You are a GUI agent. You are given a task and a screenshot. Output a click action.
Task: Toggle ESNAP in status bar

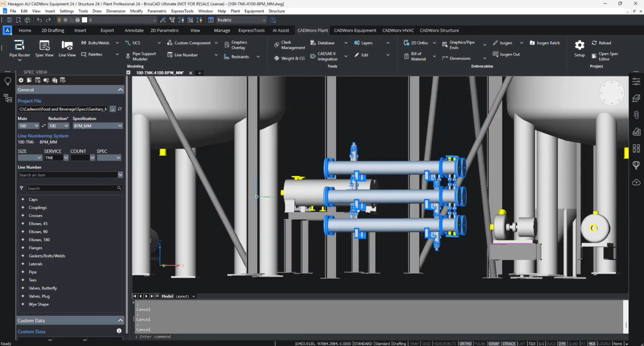click(x=494, y=343)
